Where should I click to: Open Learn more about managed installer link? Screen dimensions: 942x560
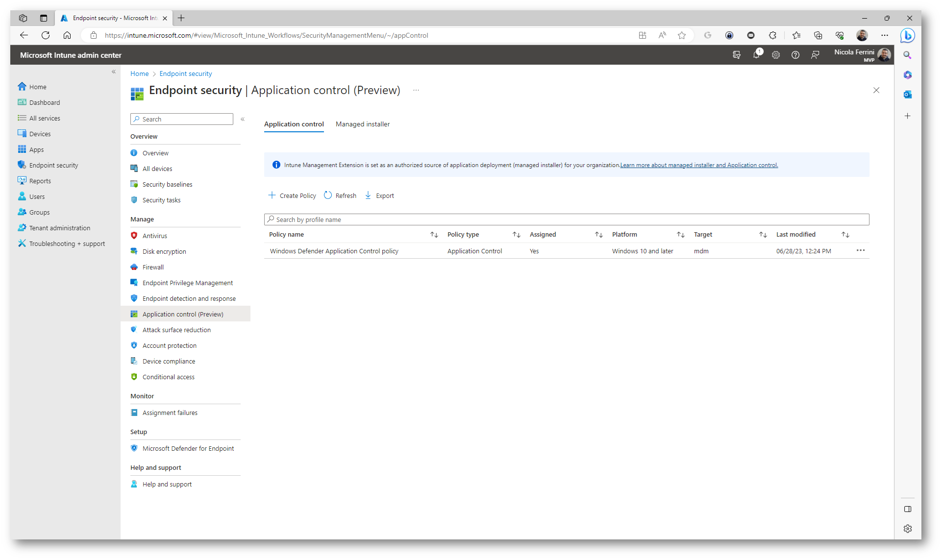699,165
